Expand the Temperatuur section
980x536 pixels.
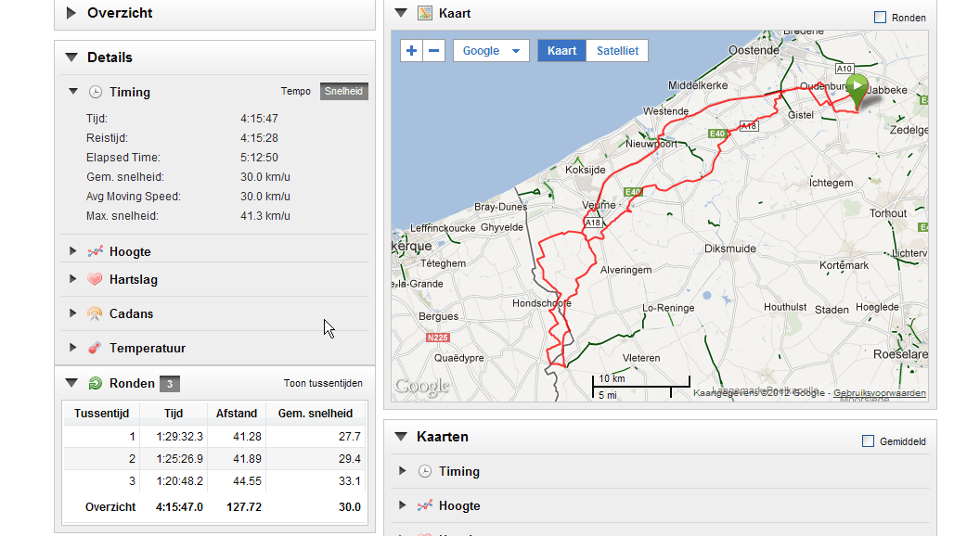(73, 348)
